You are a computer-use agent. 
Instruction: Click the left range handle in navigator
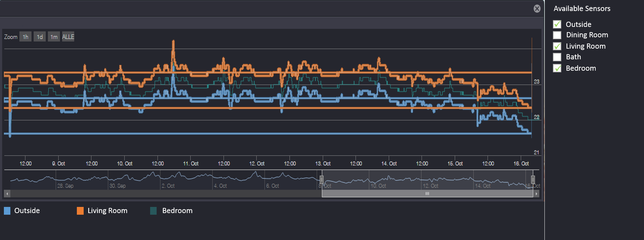click(x=322, y=179)
